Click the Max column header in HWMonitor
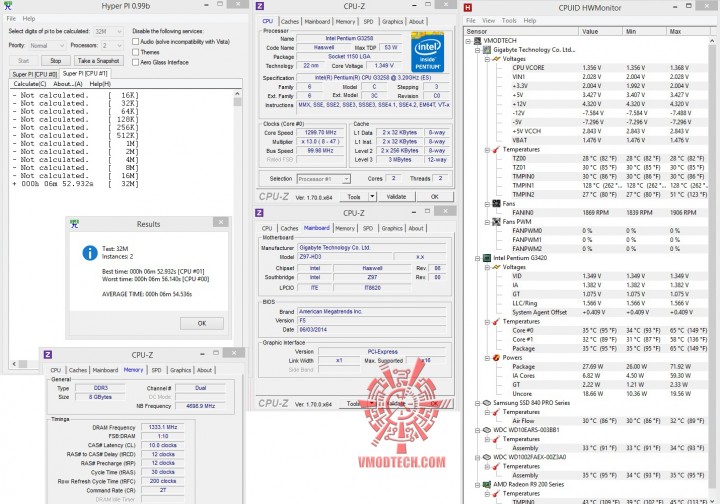Image resolution: width=720 pixels, height=504 pixels. pos(688,31)
